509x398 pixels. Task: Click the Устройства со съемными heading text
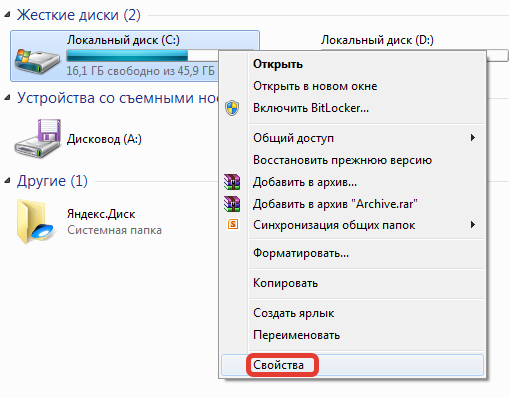tap(117, 98)
